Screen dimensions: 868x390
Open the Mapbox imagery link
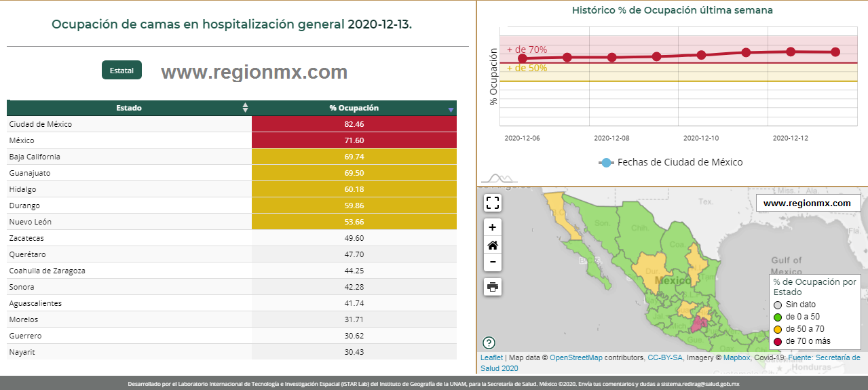(x=736, y=357)
